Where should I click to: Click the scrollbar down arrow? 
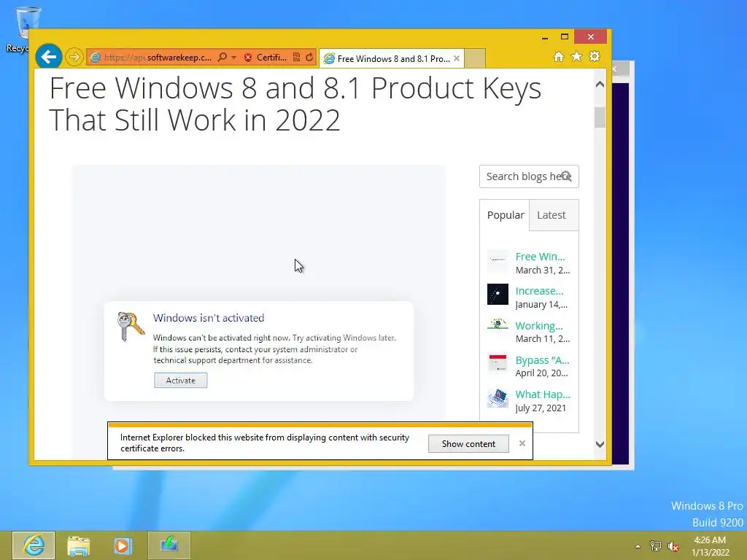[x=600, y=444]
